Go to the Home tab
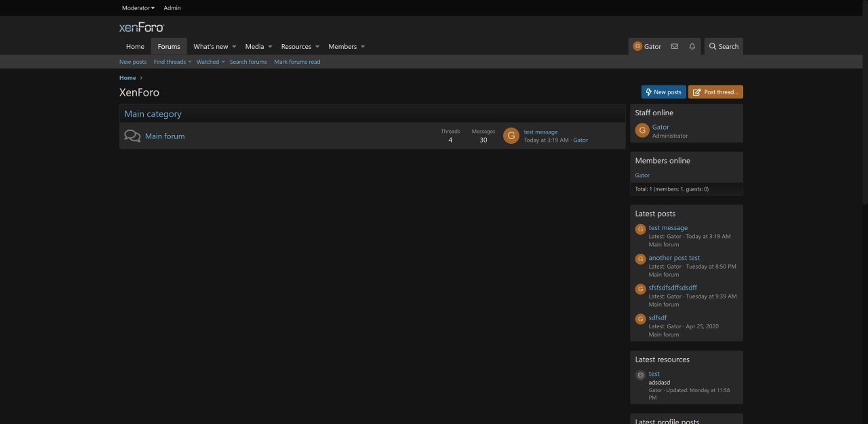868x424 pixels. pos(135,47)
